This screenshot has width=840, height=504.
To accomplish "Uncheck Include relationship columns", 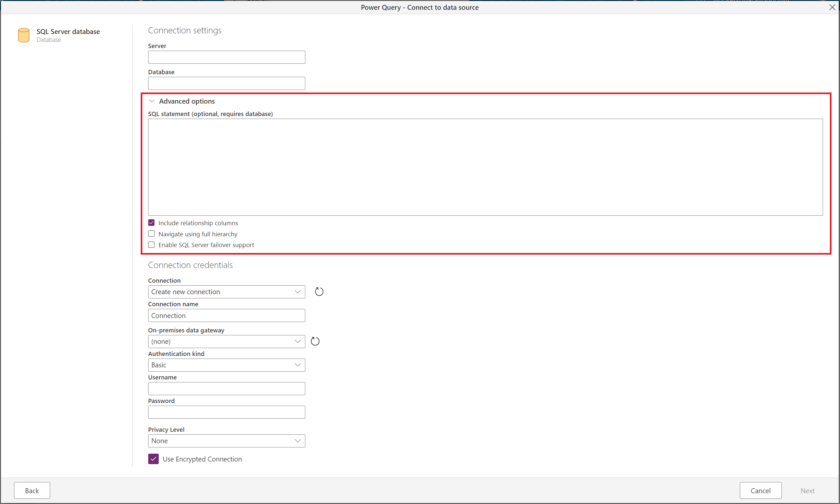I will tap(152, 223).
